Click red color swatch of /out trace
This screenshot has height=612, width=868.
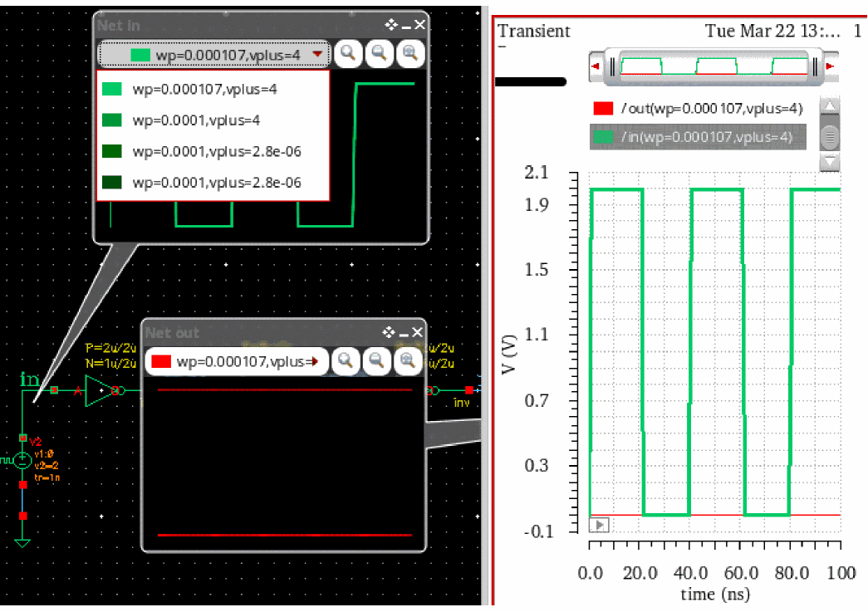pos(603,109)
